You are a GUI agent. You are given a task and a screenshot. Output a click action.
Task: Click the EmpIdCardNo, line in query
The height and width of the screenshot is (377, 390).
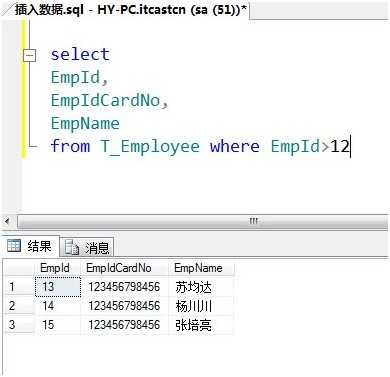point(109,100)
